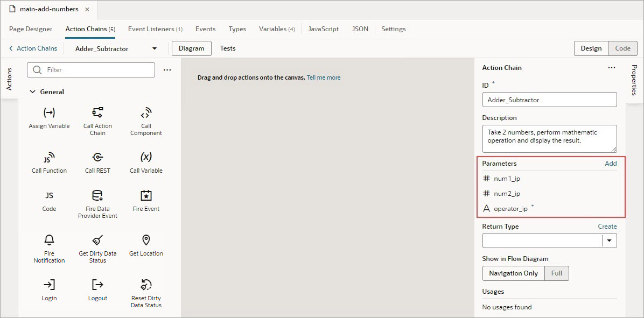Viewport: 644px width, 318px height.
Task: Click Create next to Return Type
Action: [607, 227]
